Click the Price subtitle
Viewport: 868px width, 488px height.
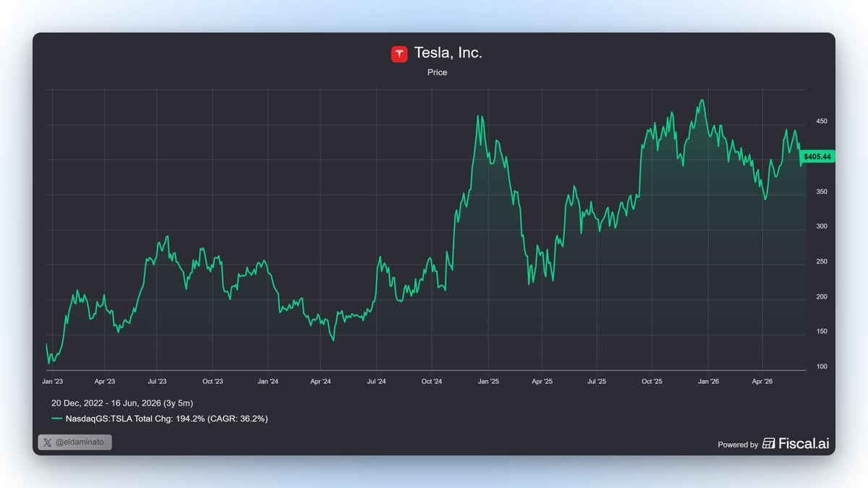(x=437, y=72)
